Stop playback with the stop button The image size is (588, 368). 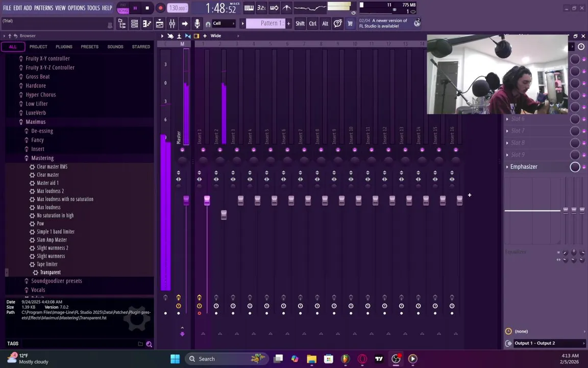click(148, 8)
